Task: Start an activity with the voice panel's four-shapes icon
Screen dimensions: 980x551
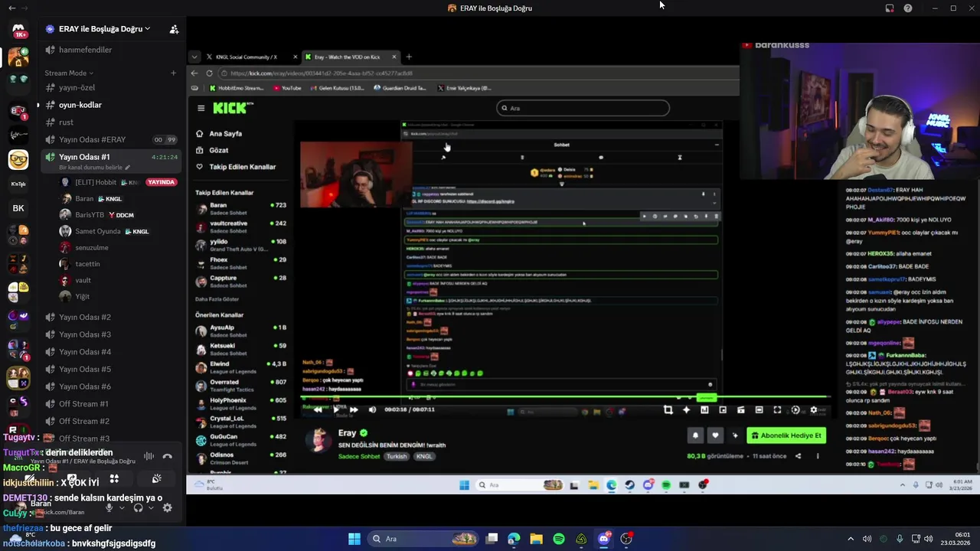Action: [x=114, y=479]
